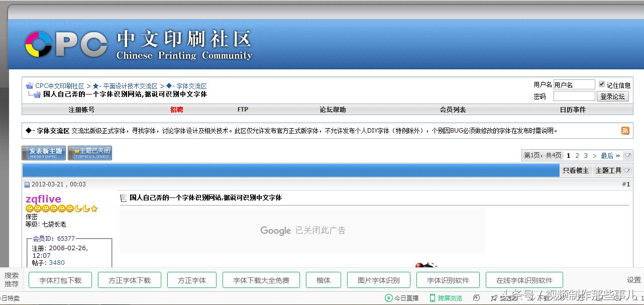Click the breadcrumb home folder icon

(31, 85)
